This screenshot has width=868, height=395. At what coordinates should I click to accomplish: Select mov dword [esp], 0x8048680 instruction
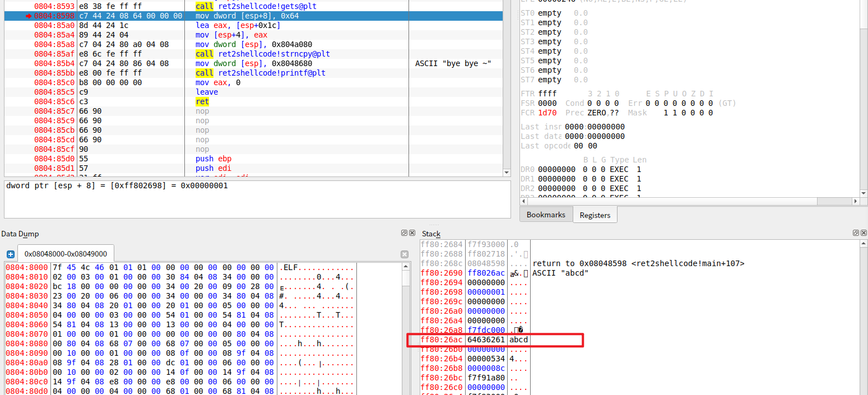click(x=254, y=63)
